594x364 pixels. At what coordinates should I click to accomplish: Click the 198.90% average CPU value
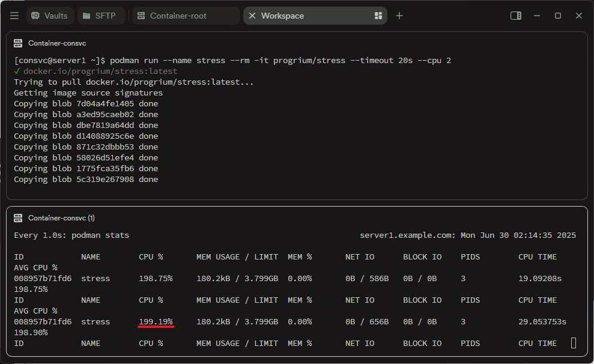click(x=31, y=333)
